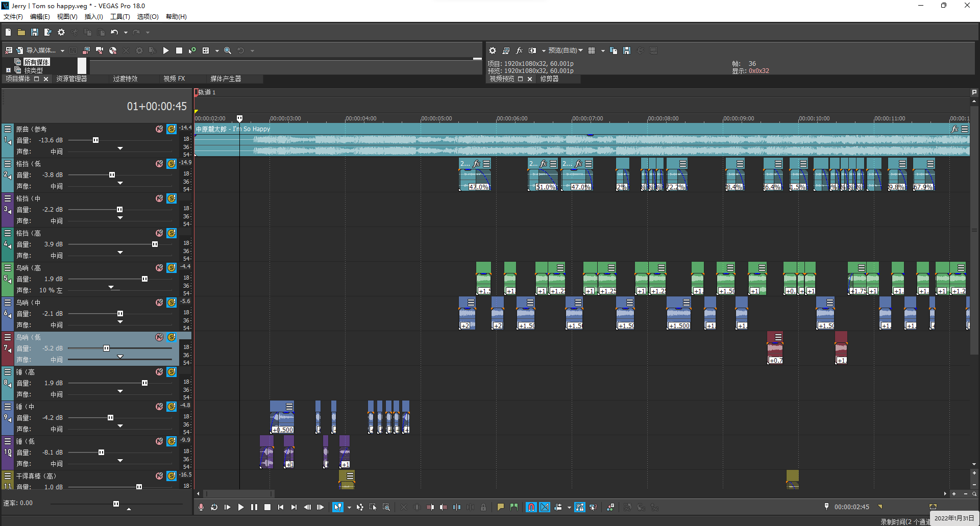Insert a region with the green flags icon

[x=514, y=507]
